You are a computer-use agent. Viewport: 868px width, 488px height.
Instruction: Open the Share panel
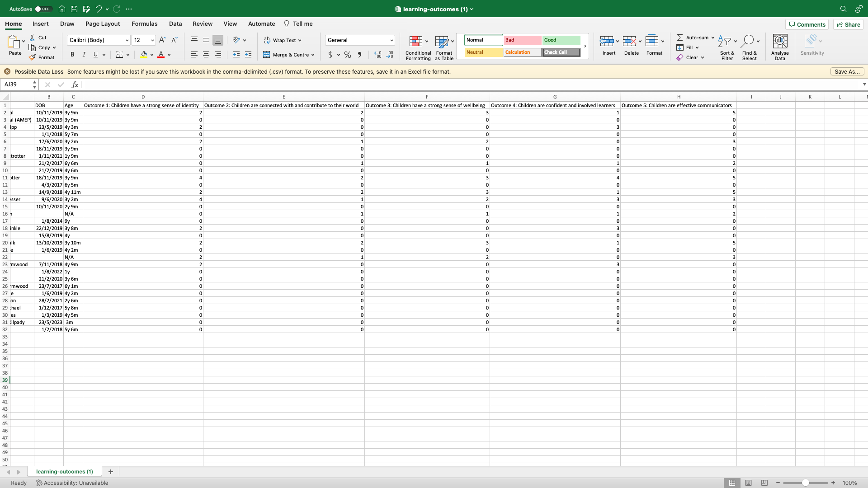coord(848,24)
